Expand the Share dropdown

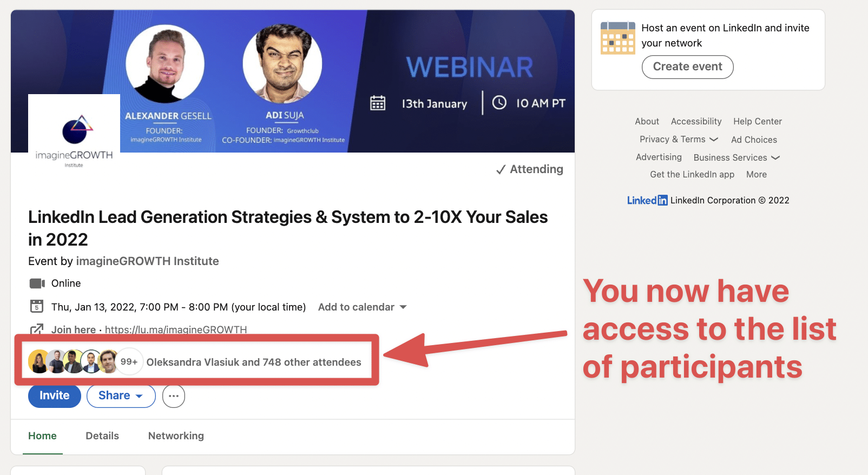[121, 395]
